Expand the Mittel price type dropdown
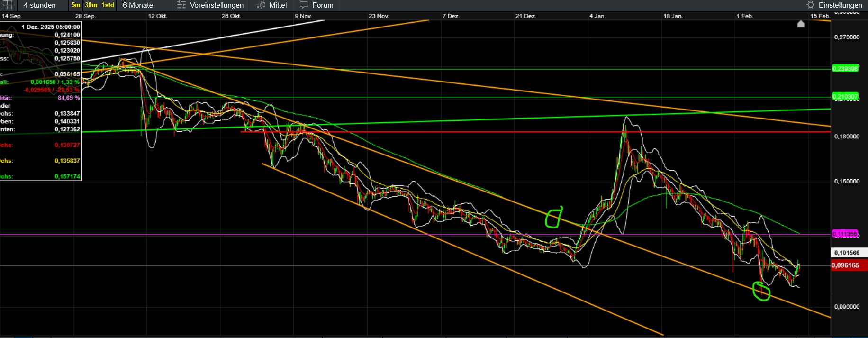This screenshot has height=338, width=868. point(278,5)
